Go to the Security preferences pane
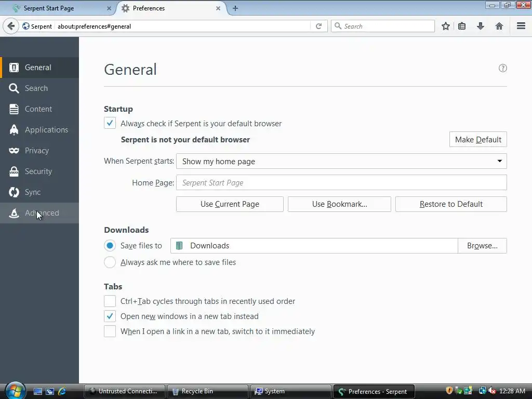The image size is (532, 399). [x=39, y=171]
